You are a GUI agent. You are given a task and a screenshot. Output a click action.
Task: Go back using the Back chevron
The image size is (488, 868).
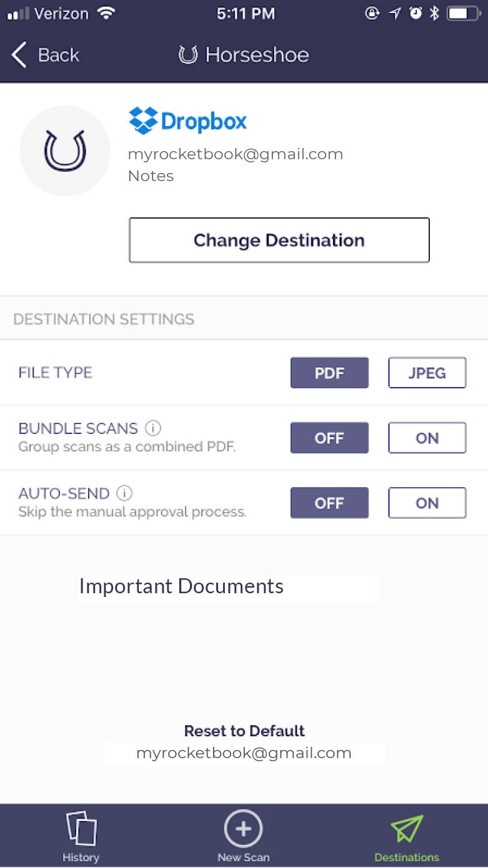pyautogui.click(x=20, y=55)
